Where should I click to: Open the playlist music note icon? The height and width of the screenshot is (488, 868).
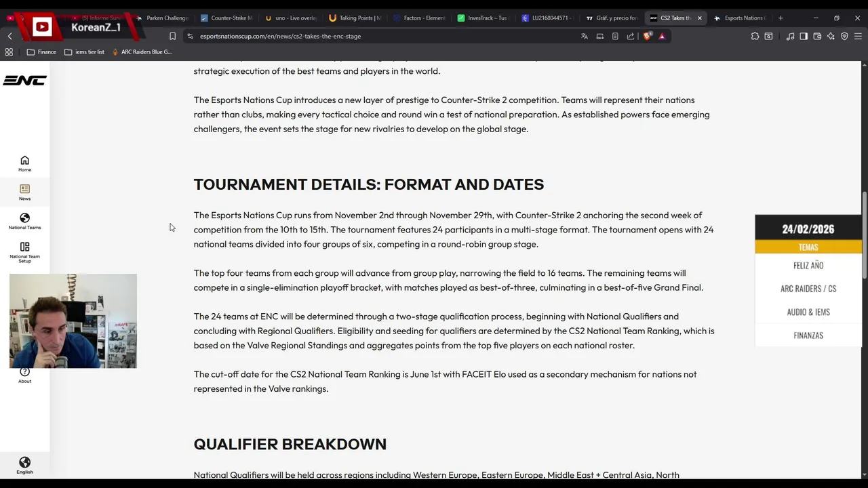[790, 36]
